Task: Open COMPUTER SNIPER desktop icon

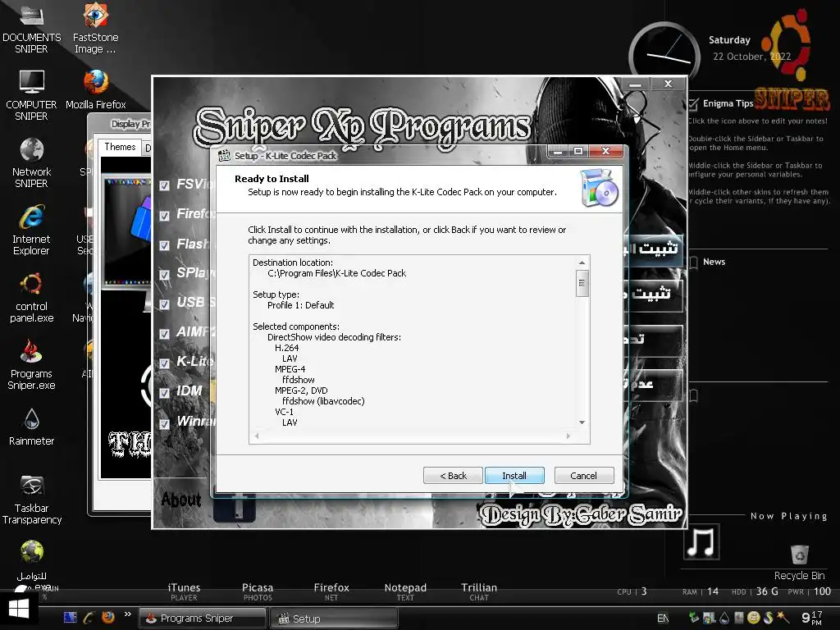Action: 32,95
